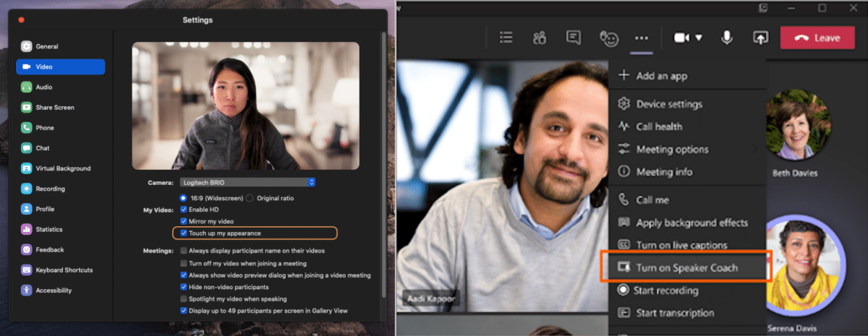Enable Always display participant name checkbox
The width and height of the screenshot is (868, 336).
[183, 251]
